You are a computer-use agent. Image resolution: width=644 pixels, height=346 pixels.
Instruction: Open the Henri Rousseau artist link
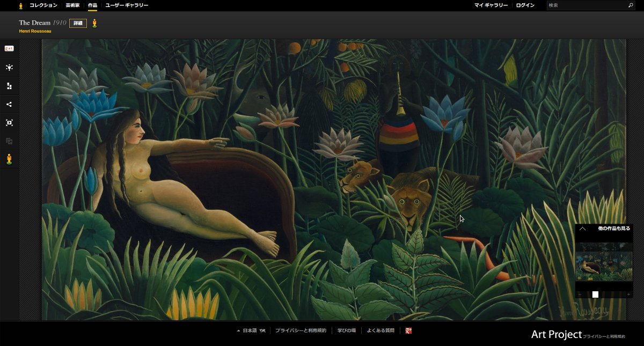pyautogui.click(x=35, y=31)
